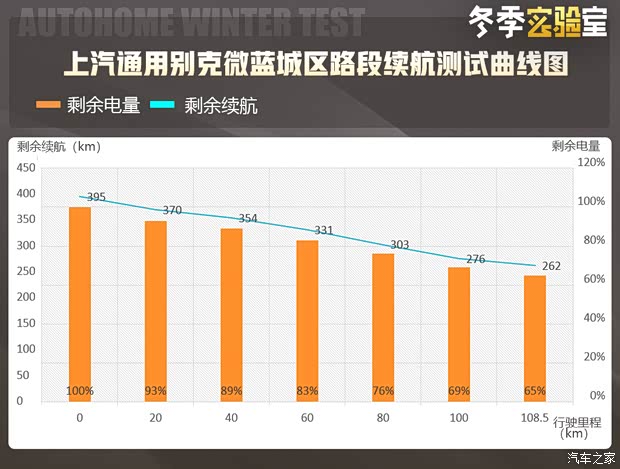Click the 395 range data label

96,197
